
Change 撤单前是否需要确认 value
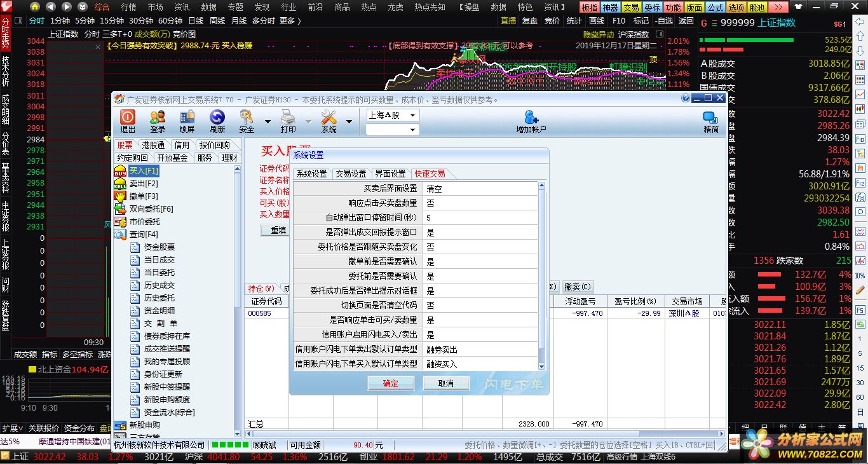pos(480,262)
